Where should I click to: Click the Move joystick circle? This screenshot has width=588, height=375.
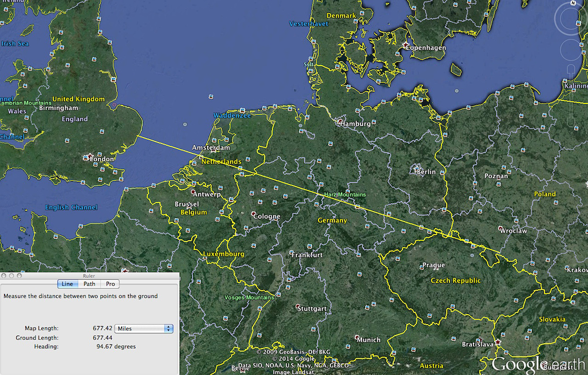tap(571, 49)
